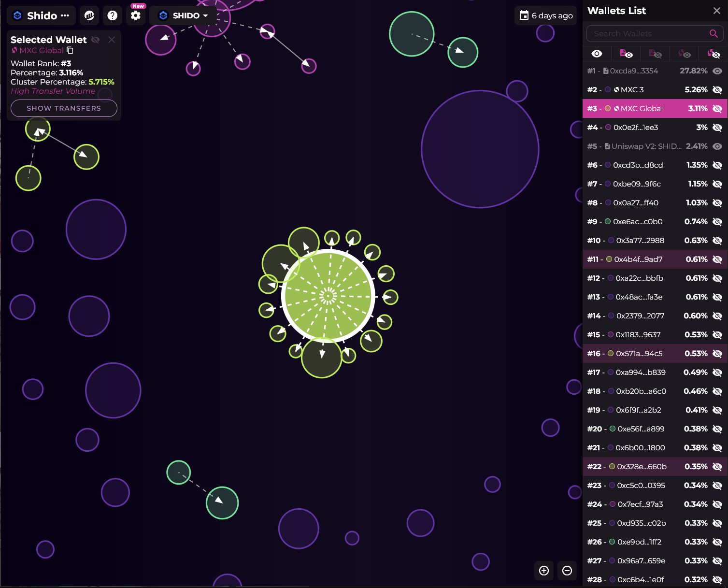Toggle visibility of wallet #4 0x0e2f...1ee3
This screenshot has height=588, width=728.
click(717, 127)
